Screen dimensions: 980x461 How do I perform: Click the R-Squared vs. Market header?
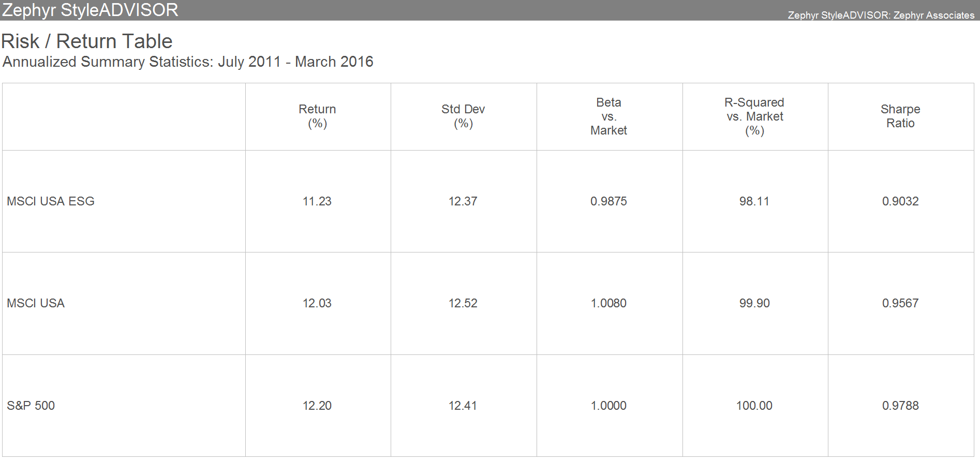[x=754, y=116]
